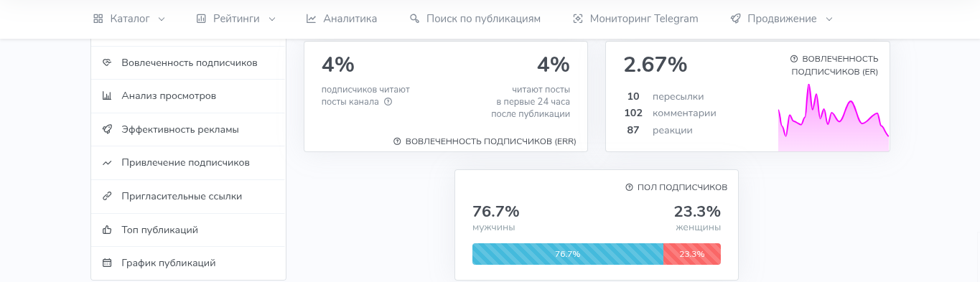The image size is (980, 282).
Task: Click the pink ER engagement sparkline chart
Action: point(834,118)
